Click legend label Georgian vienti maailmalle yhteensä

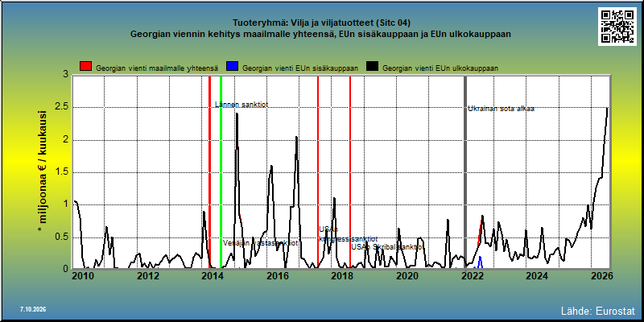[x=157, y=68]
